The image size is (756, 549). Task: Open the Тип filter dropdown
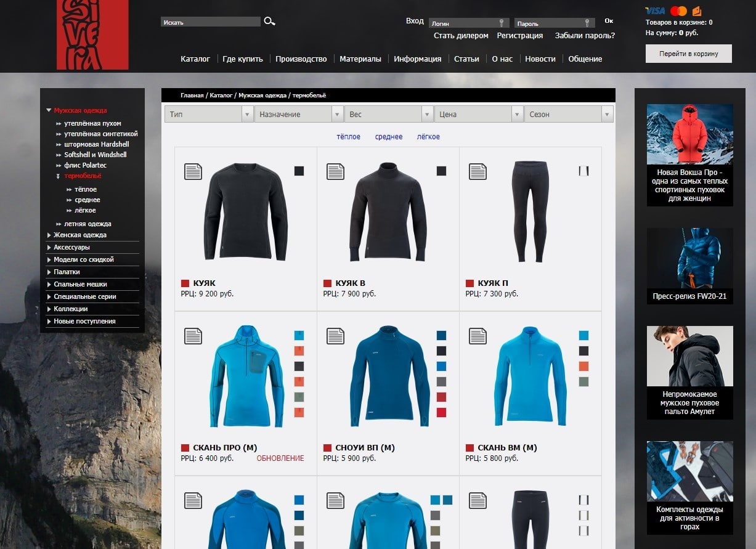click(x=209, y=114)
